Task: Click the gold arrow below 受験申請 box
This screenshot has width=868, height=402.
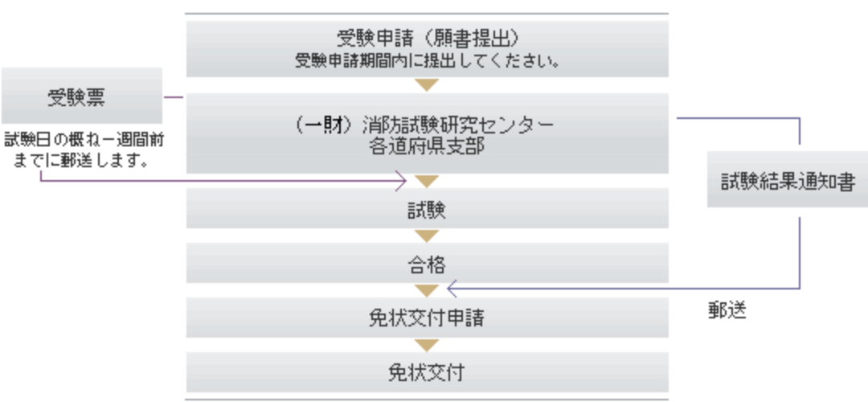Action: (x=427, y=85)
